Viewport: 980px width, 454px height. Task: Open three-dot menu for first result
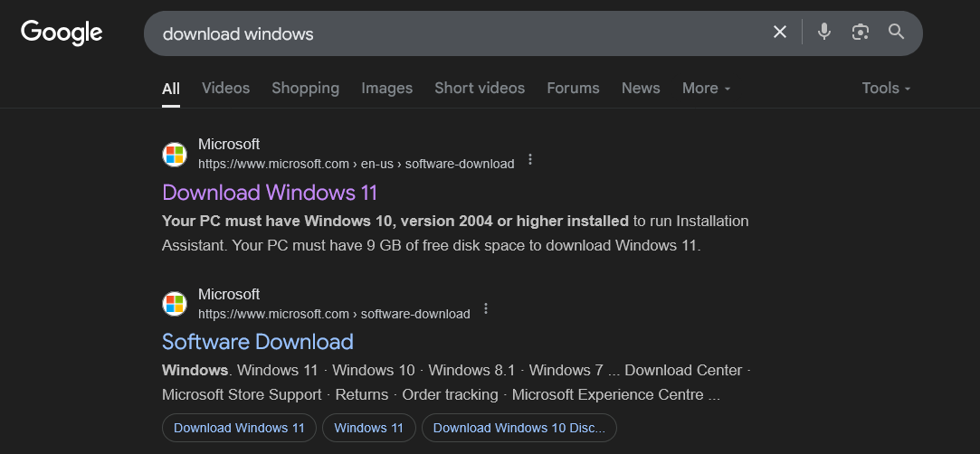(x=530, y=160)
